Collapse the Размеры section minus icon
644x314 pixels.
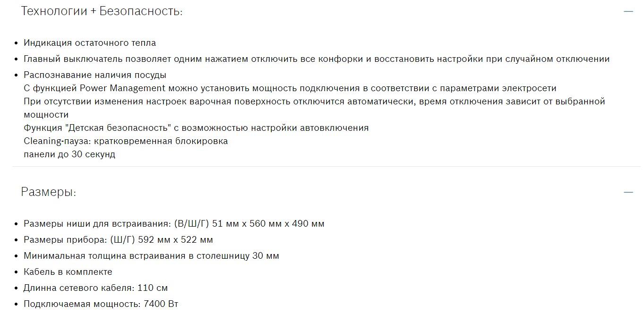628,192
